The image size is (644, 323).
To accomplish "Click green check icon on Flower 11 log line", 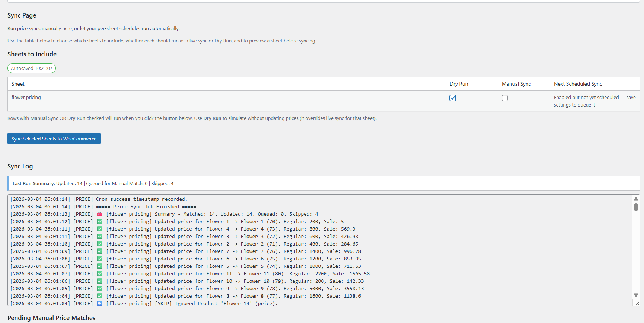I will coord(100,273).
